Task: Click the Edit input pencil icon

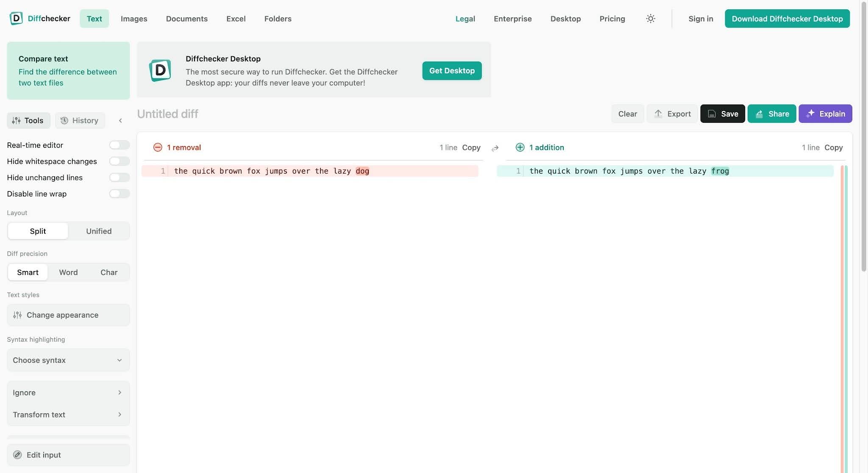Action: [x=17, y=455]
